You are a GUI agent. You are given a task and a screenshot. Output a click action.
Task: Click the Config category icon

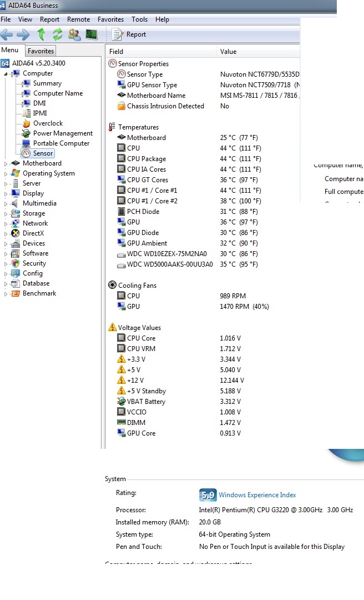[x=16, y=273]
